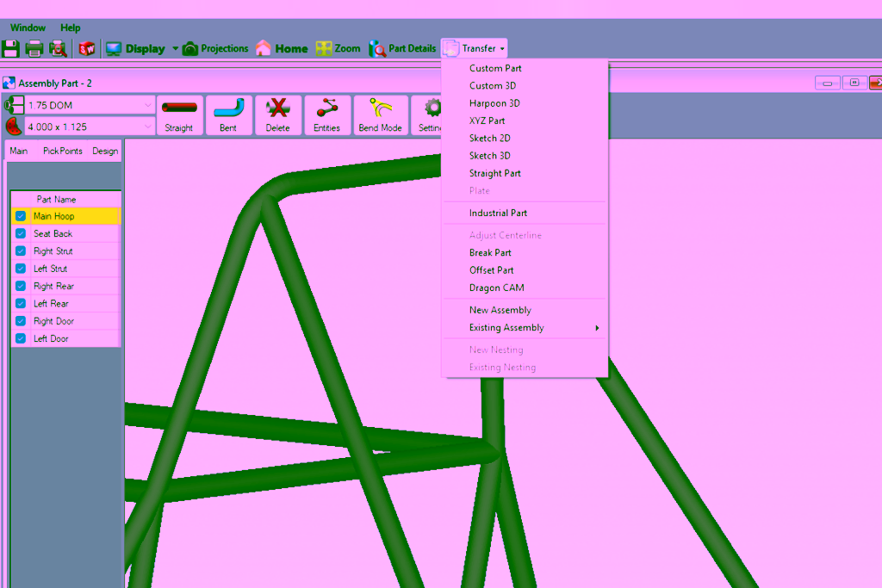Switch to the Main tab

pyautogui.click(x=19, y=151)
